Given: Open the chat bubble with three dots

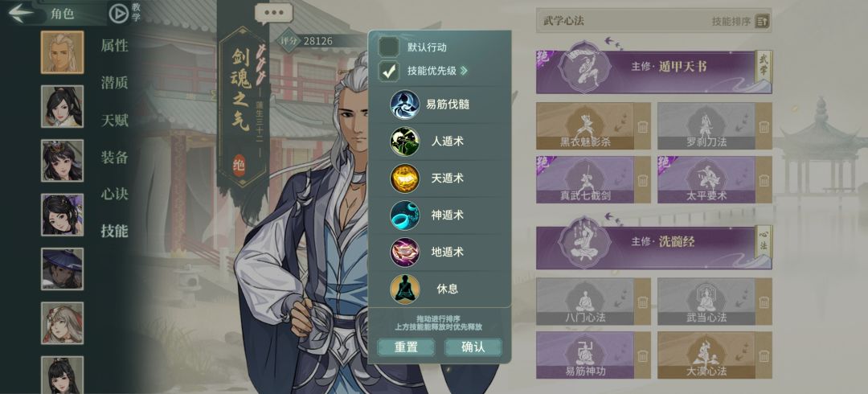Looking at the screenshot, I should [273, 13].
